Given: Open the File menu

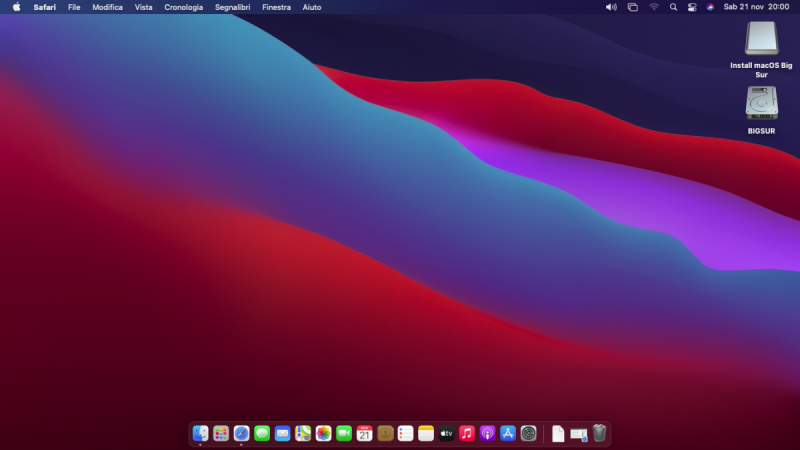Looking at the screenshot, I should click(74, 7).
